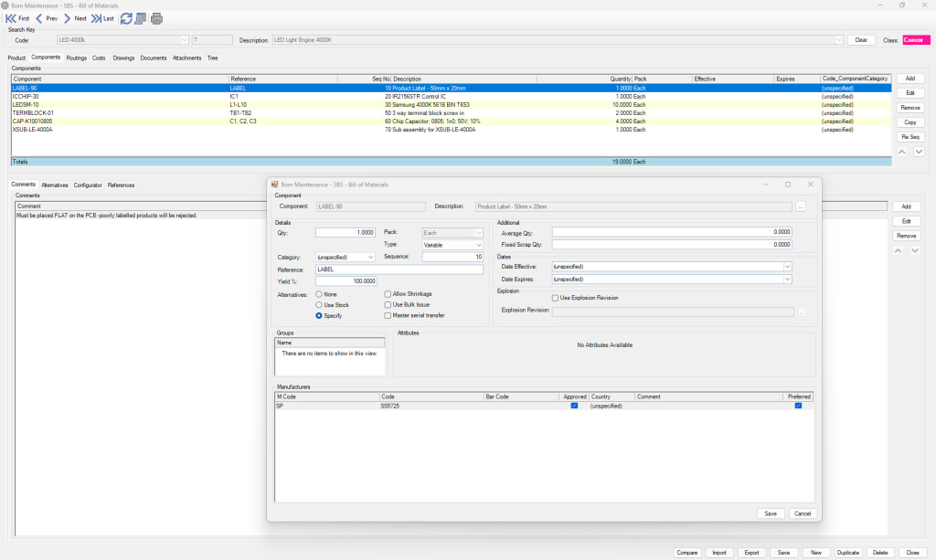Click the Yield % field

click(x=346, y=281)
